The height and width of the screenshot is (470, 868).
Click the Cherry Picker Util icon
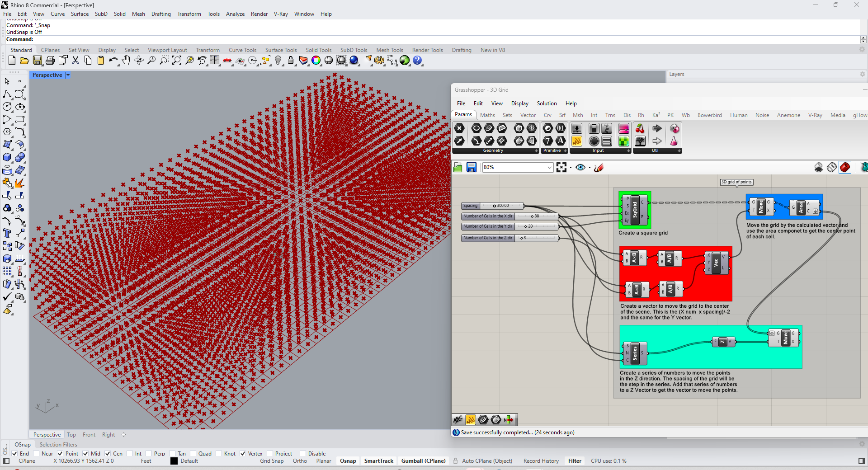[x=640, y=129]
